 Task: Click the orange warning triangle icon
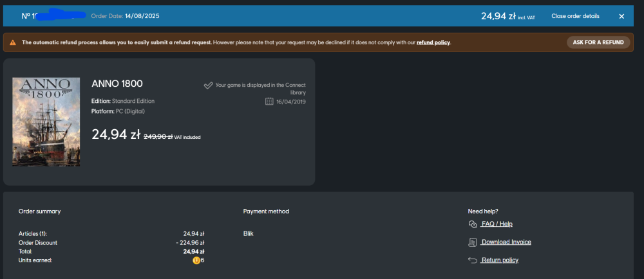tap(13, 42)
